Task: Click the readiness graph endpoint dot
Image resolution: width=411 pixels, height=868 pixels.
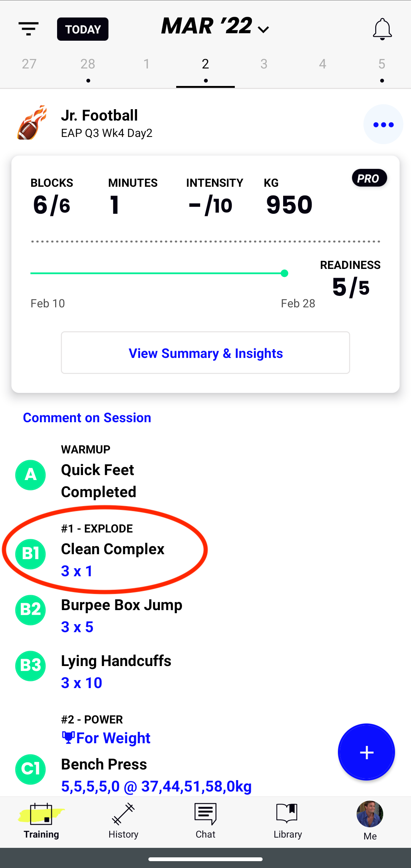Action: (284, 273)
